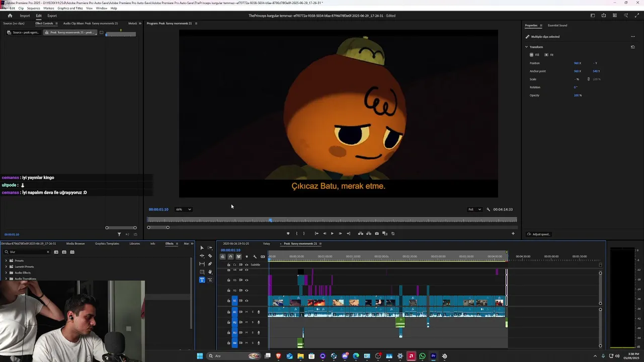The width and height of the screenshot is (644, 362).
Task: Open the Yatay sequence tab
Action: [267, 244]
